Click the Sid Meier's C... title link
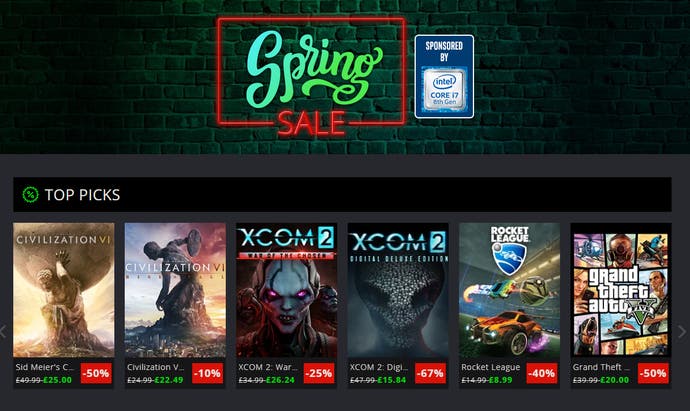The width and height of the screenshot is (690, 411). coord(45,367)
